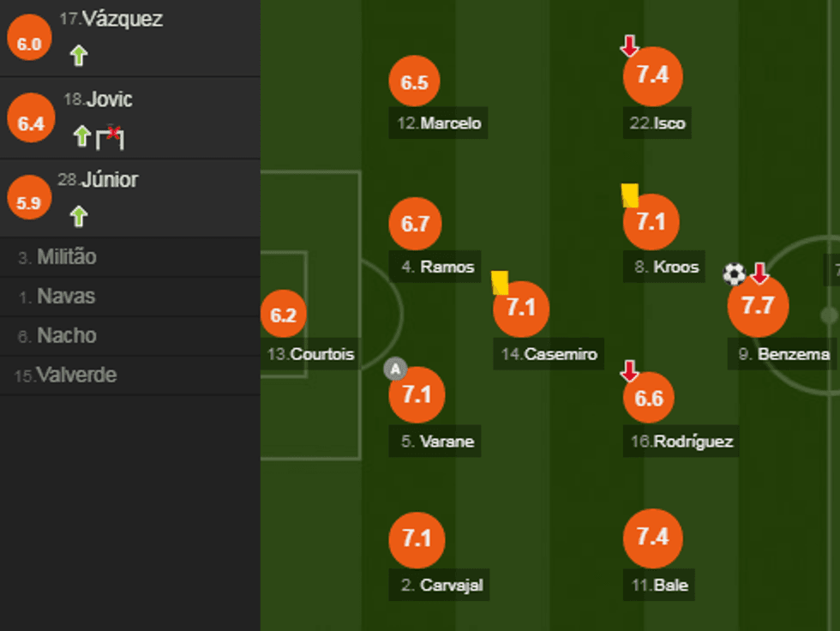Click the yellow card icon on Casemiro

500,282
